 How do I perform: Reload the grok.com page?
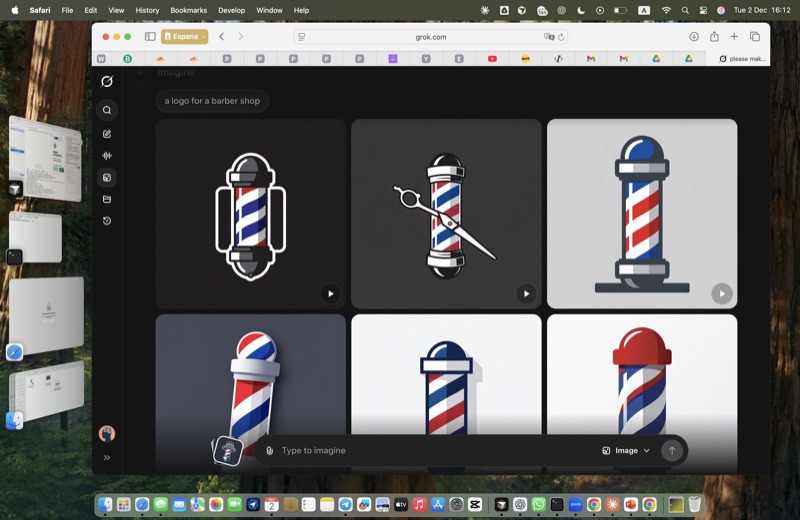(561, 37)
